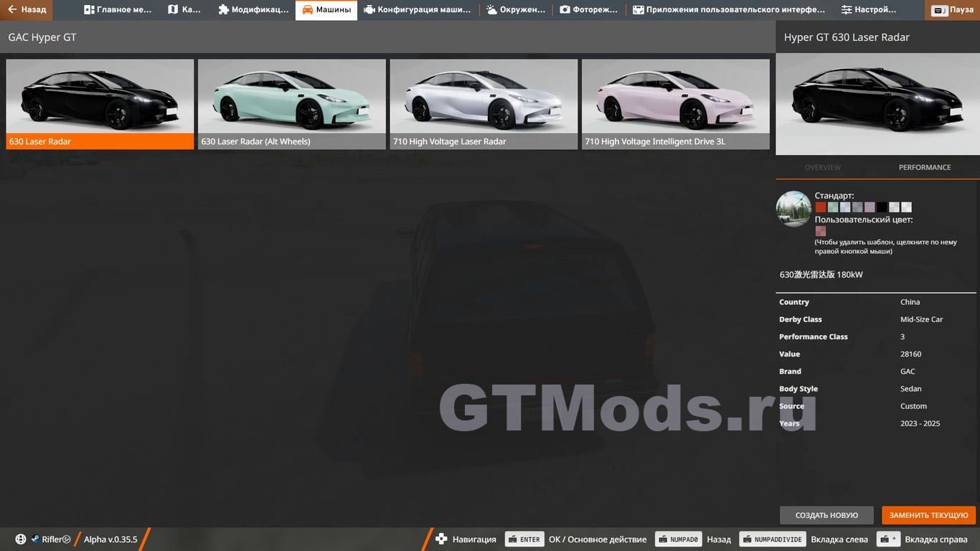Click the car icon on the Машины tab
This screenshot has width=980, height=551.
click(x=307, y=10)
